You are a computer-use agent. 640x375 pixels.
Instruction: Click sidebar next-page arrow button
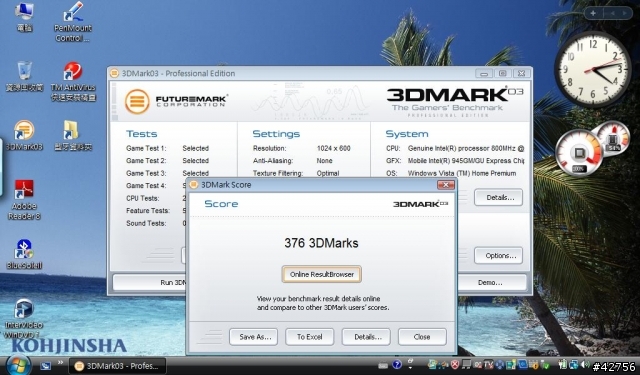624,13
